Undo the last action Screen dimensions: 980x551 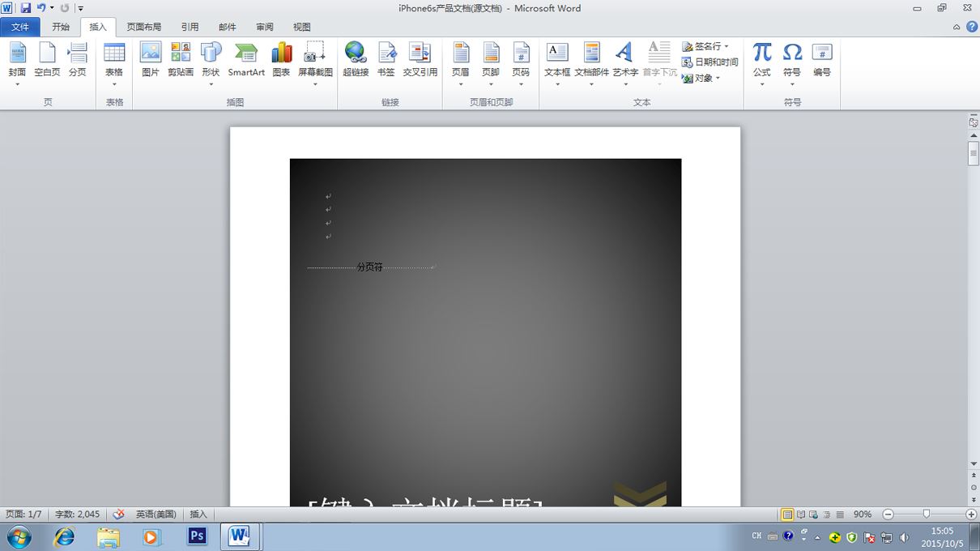pyautogui.click(x=40, y=8)
